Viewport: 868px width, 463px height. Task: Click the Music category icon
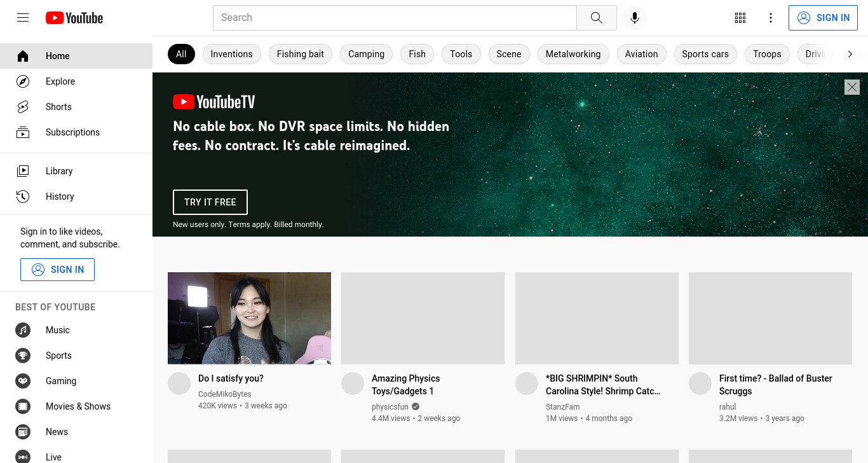(x=23, y=330)
